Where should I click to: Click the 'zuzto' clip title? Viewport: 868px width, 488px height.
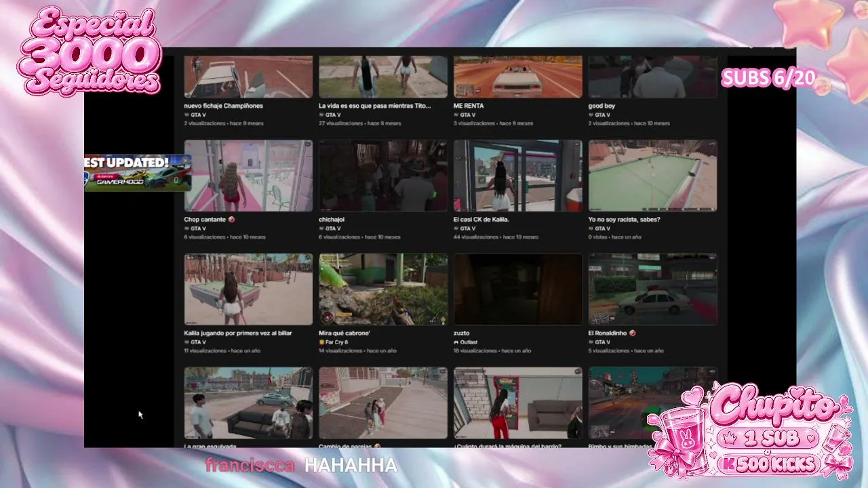click(462, 333)
